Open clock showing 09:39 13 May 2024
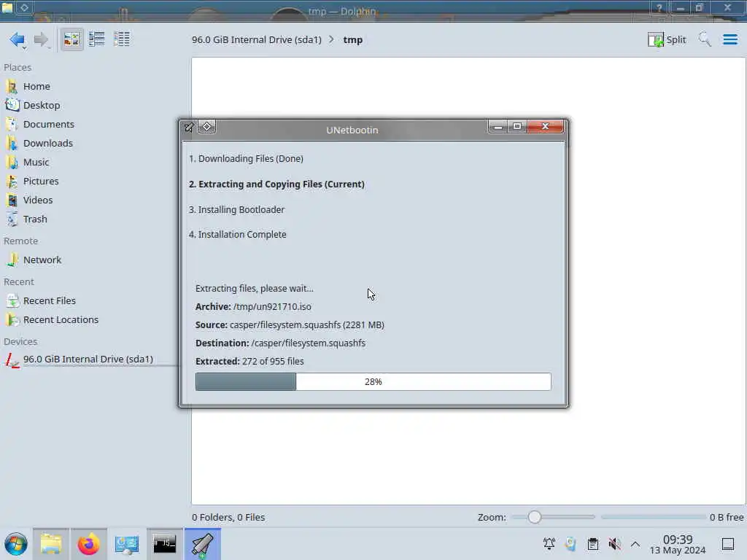Image resolution: width=747 pixels, height=560 pixels. (x=678, y=544)
